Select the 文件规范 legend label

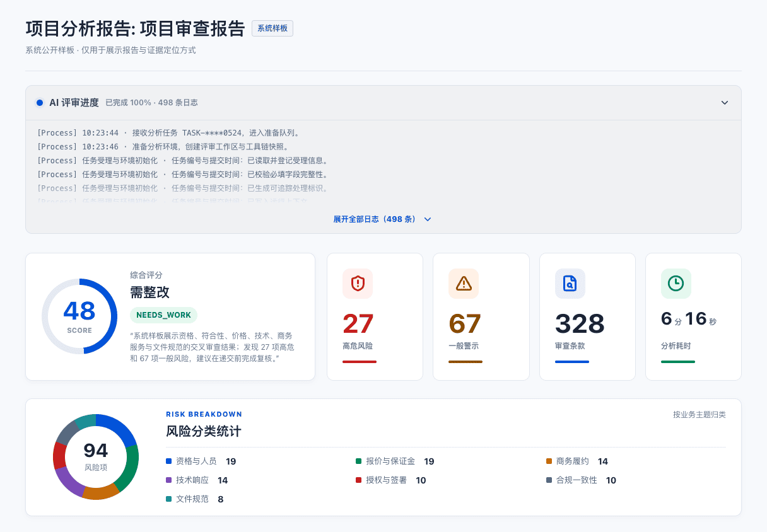click(x=192, y=499)
